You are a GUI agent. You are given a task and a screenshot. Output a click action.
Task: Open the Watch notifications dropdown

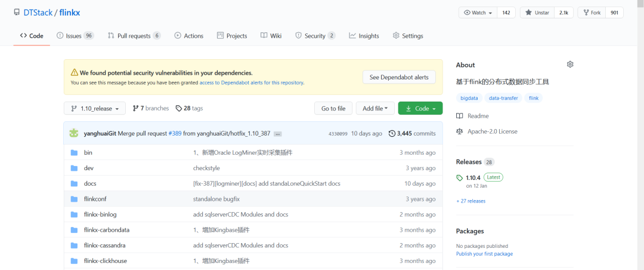coord(478,13)
